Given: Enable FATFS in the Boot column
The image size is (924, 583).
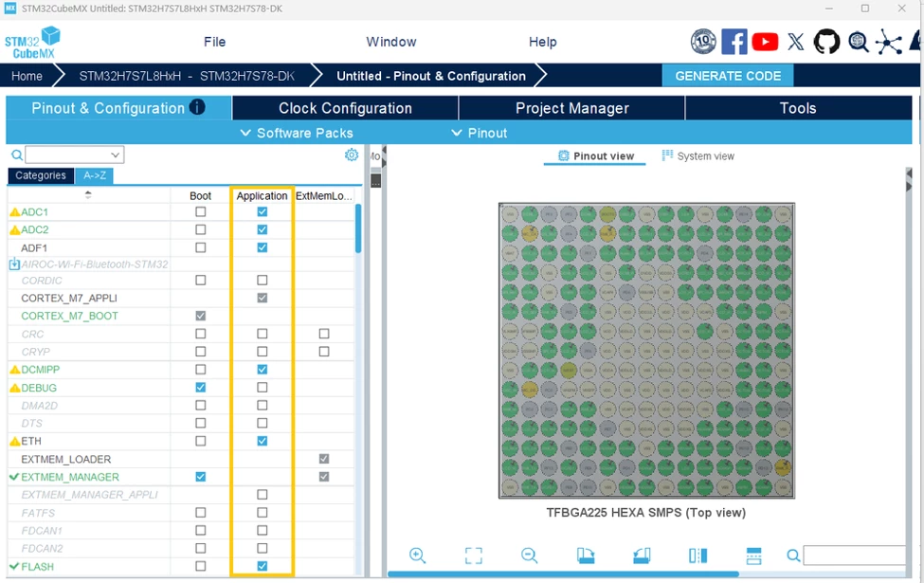Looking at the screenshot, I should [201, 512].
